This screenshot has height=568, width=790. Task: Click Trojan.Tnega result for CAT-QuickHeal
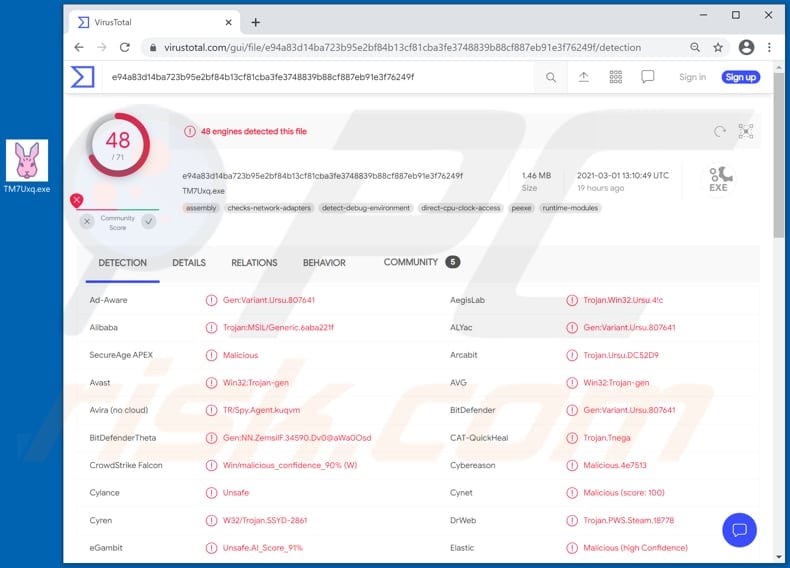607,438
